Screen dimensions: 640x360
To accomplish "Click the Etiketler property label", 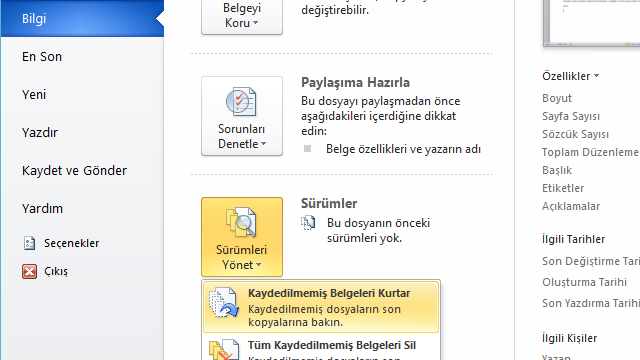I will [563, 188].
